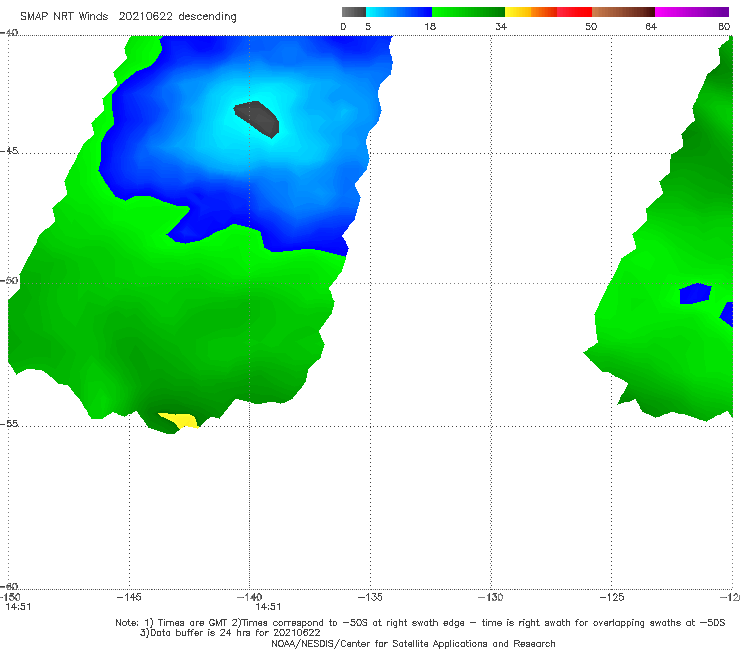Click the longitude label -135
The image size is (740, 650).
tap(370, 597)
